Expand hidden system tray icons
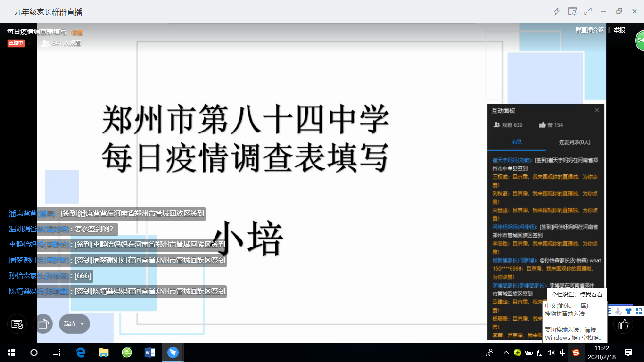644x362 pixels. pyautogui.click(x=506, y=353)
